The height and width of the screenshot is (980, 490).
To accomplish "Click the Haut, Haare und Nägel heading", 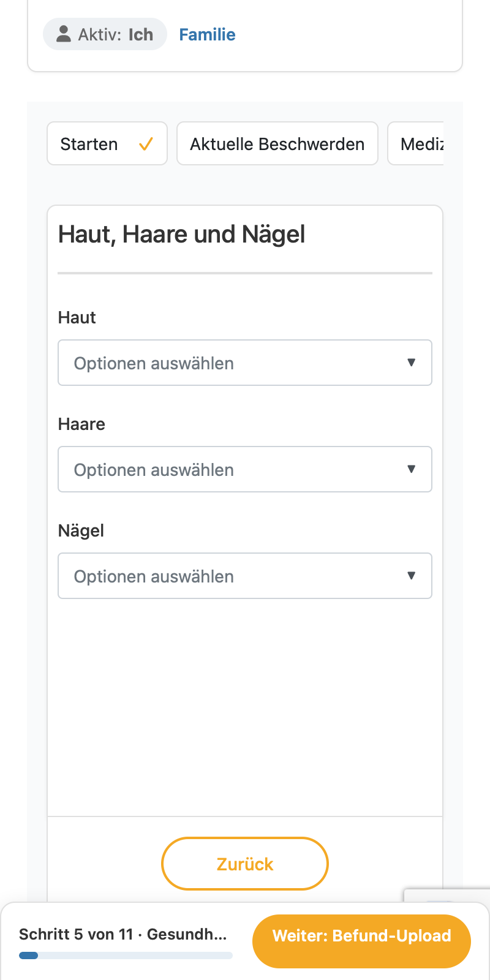I will click(181, 235).
